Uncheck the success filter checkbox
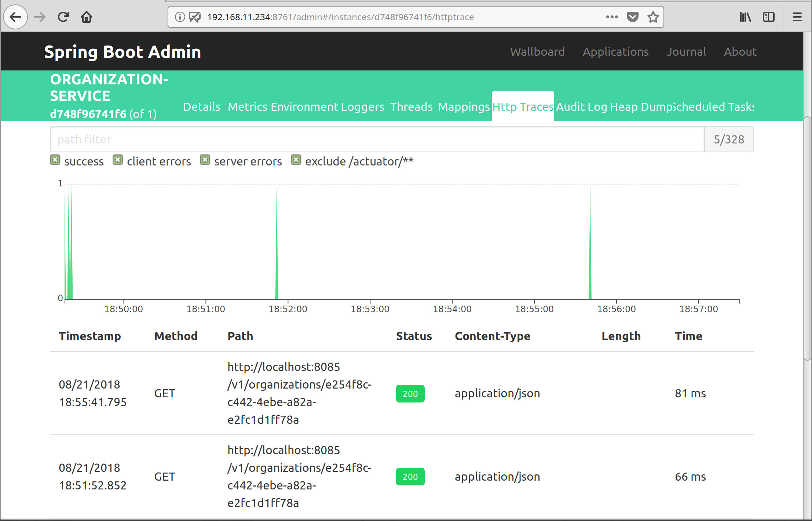This screenshot has width=812, height=521. tap(55, 160)
